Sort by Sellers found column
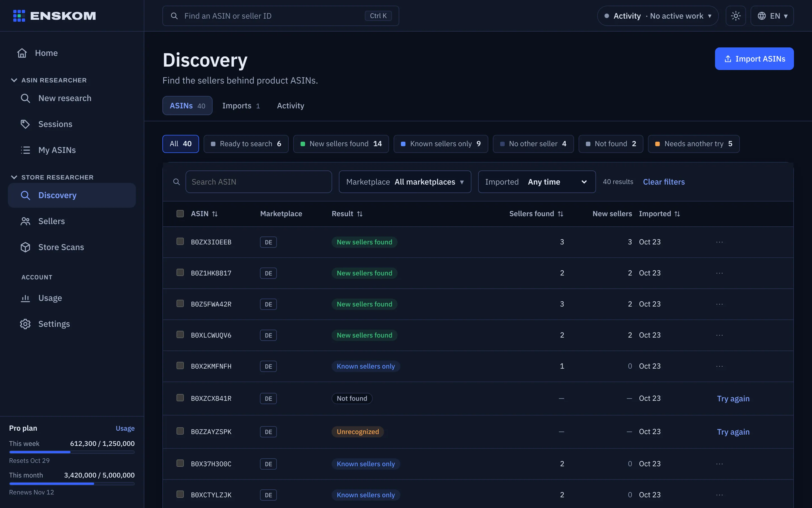Viewport: 812px width, 508px height. point(536,214)
